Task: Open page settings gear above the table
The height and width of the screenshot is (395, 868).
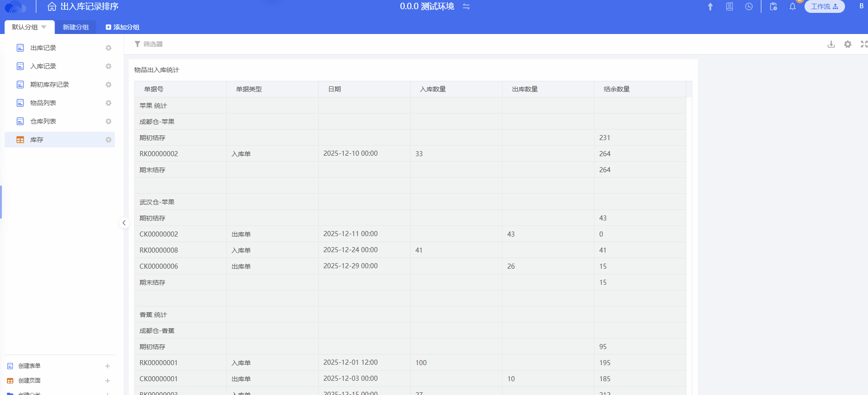Action: point(848,44)
